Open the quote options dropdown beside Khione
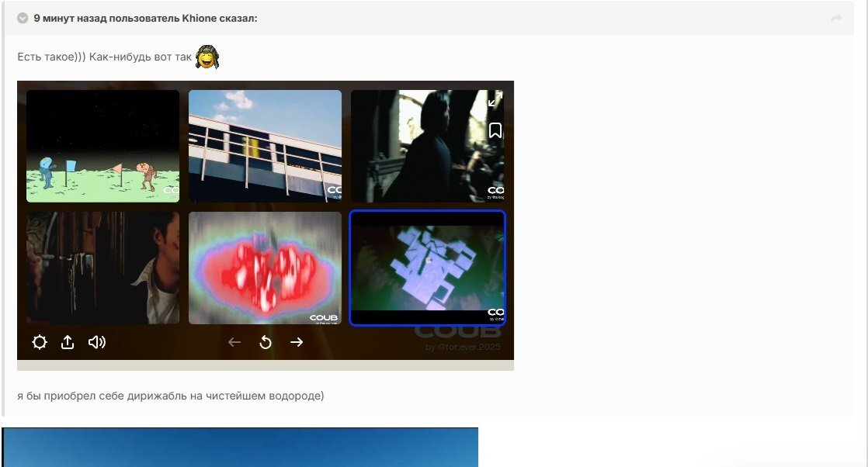This screenshot has width=868, height=467. [23, 19]
